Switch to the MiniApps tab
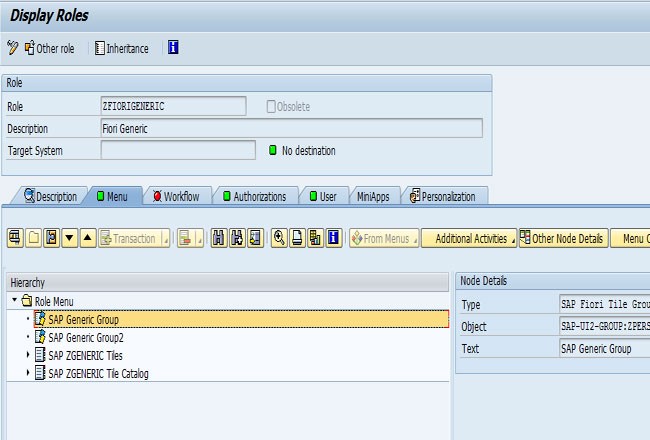The height and width of the screenshot is (440, 650). click(373, 196)
